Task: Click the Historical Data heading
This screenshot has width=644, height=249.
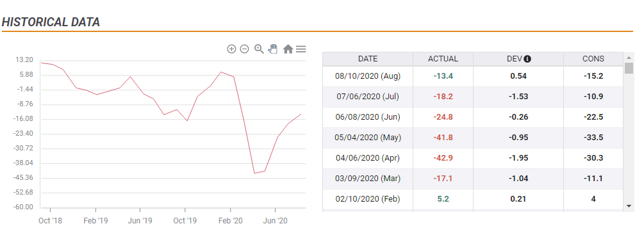Action: [x=51, y=22]
